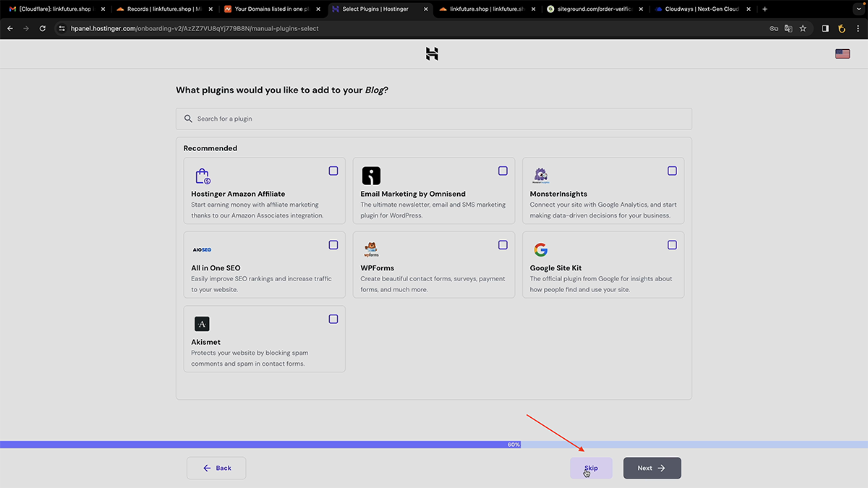This screenshot has width=868, height=488.
Task: Switch to the linkfuture.shop | linkfuture tab
Action: (488, 9)
